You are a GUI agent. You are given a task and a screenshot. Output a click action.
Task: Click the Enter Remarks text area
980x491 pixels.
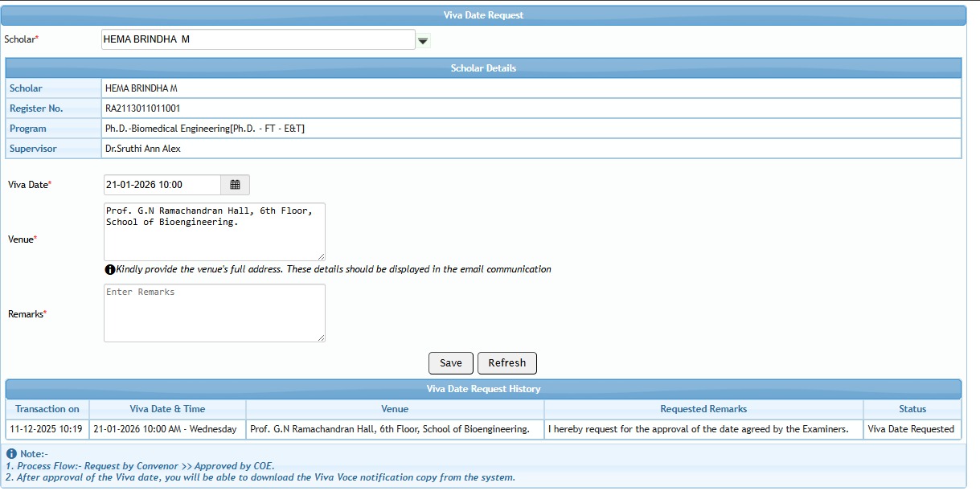[x=214, y=313]
